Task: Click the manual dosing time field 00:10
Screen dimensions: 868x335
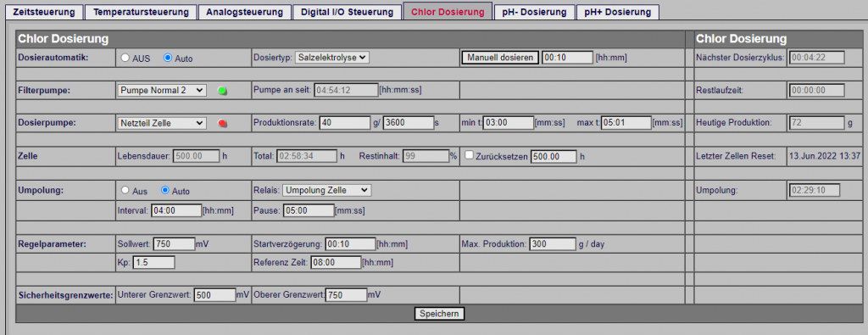Action: pos(567,57)
